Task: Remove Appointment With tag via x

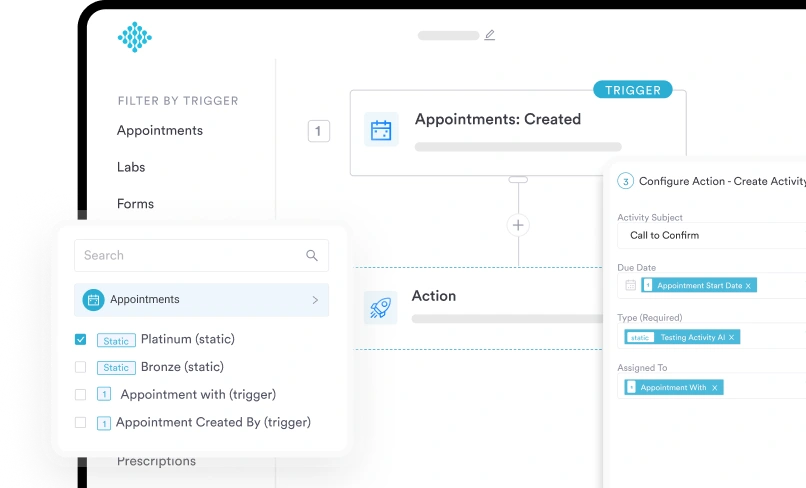Action: (715, 388)
